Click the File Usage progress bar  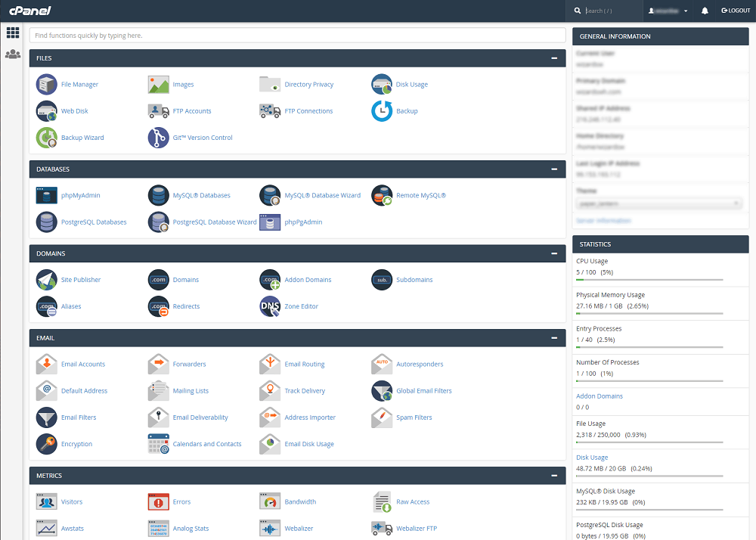click(649, 442)
